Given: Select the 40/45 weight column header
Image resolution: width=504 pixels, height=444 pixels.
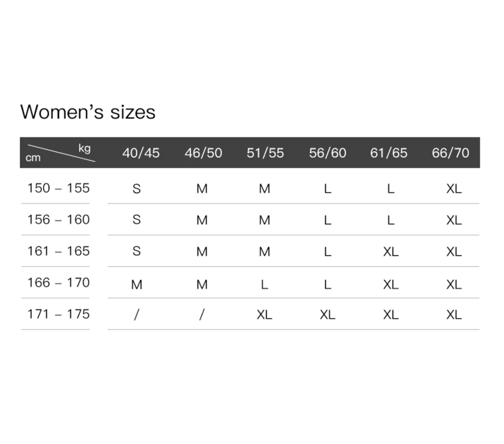Looking at the screenshot, I should (x=141, y=153).
